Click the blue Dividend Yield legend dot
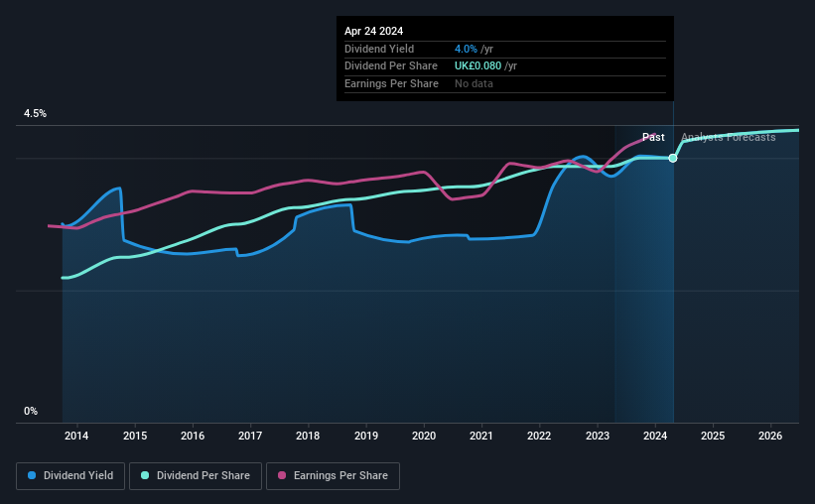Screen dimensions: 815x504 click(32, 475)
